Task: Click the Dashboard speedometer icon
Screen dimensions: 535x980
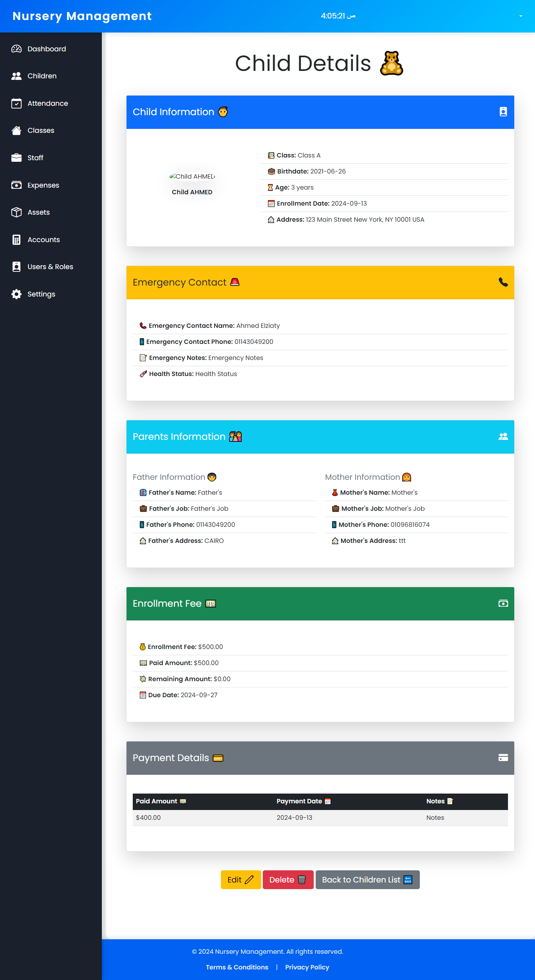Action: [16, 49]
